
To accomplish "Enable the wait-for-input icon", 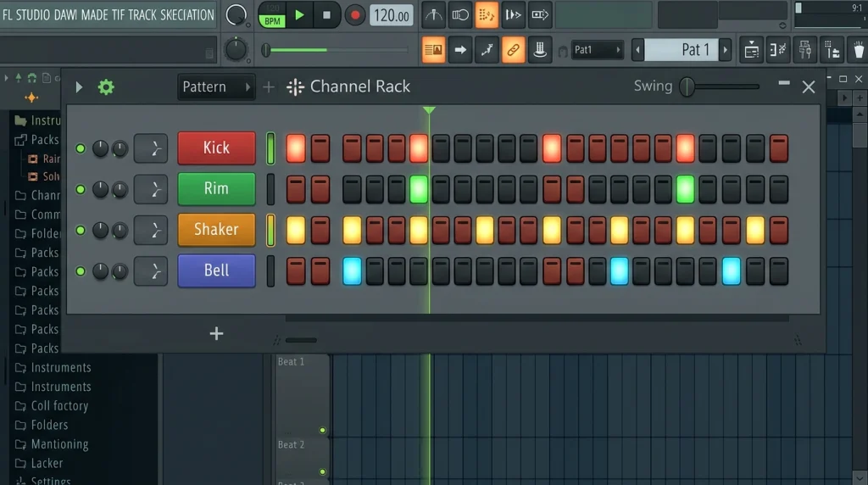I will 459,15.
